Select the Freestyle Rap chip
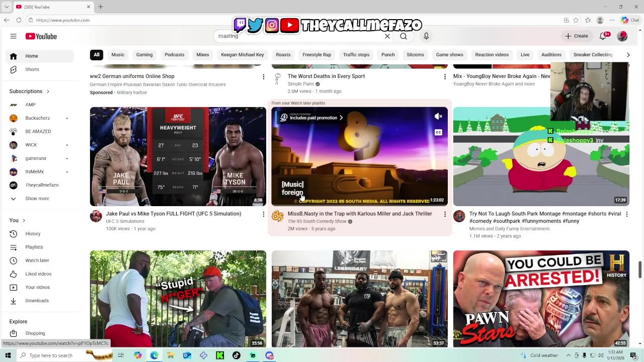Screen dimensions: 644x362 pyautogui.click(x=317, y=55)
